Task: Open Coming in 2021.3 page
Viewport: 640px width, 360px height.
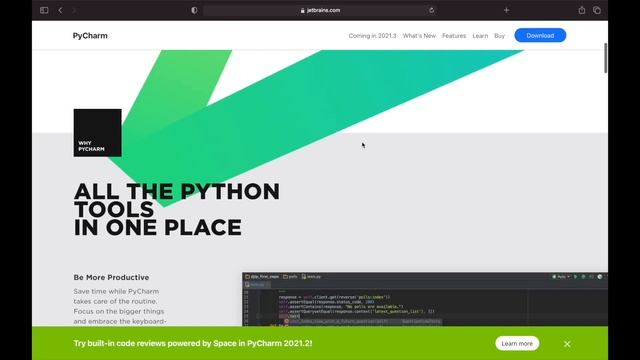Action: pyautogui.click(x=372, y=36)
